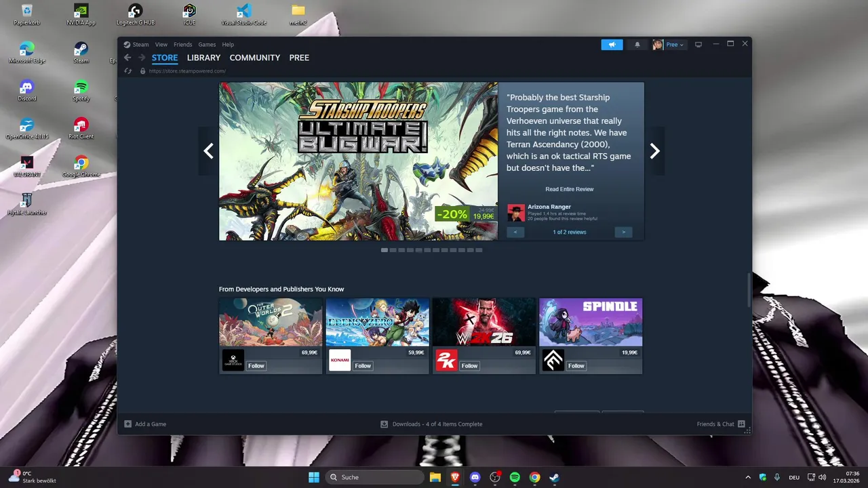Click the "1 of 2 reviews" text

tap(570, 232)
